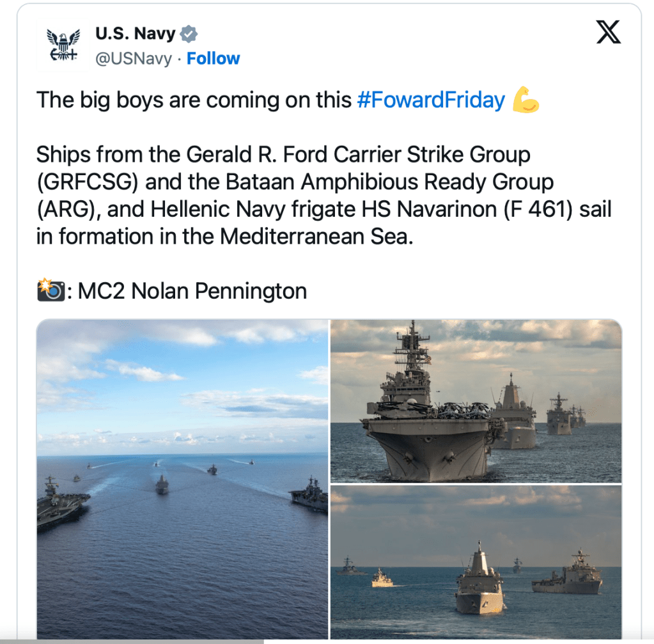Click the verified badge beside U.S. Navy
The width and height of the screenshot is (654, 644).
pos(190,34)
